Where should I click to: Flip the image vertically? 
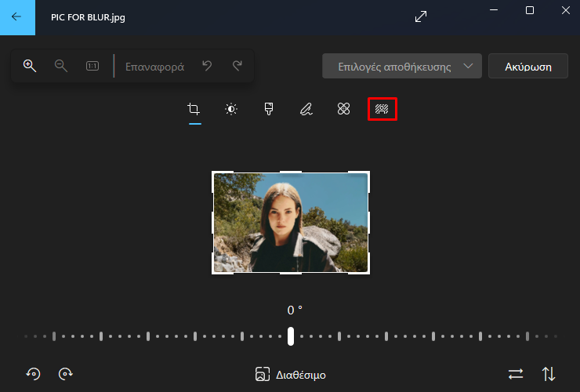pos(549,374)
